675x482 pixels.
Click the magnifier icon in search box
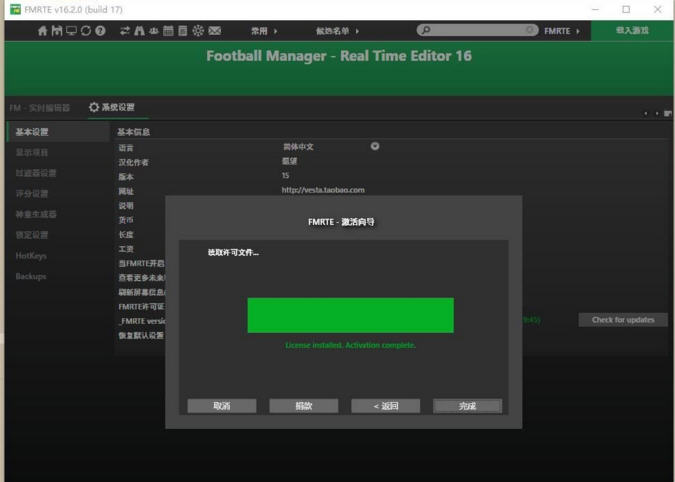point(425,30)
